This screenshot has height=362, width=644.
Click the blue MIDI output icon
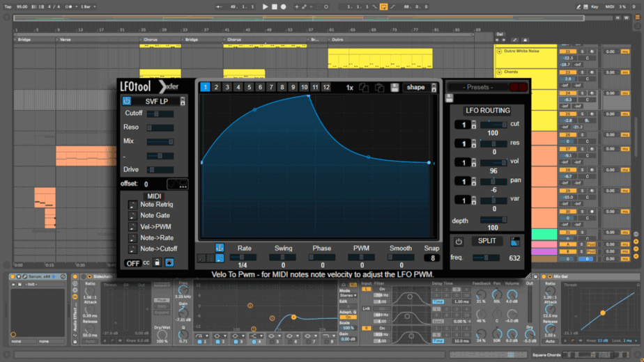click(x=169, y=262)
